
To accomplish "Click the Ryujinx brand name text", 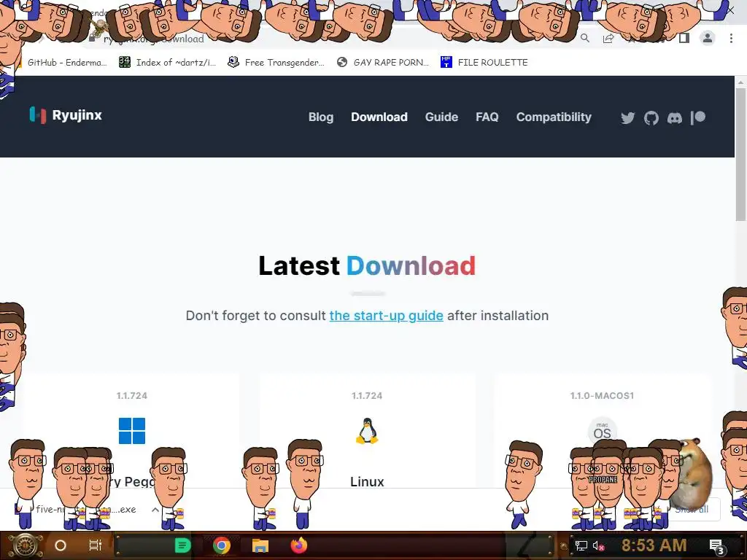I will pyautogui.click(x=77, y=115).
